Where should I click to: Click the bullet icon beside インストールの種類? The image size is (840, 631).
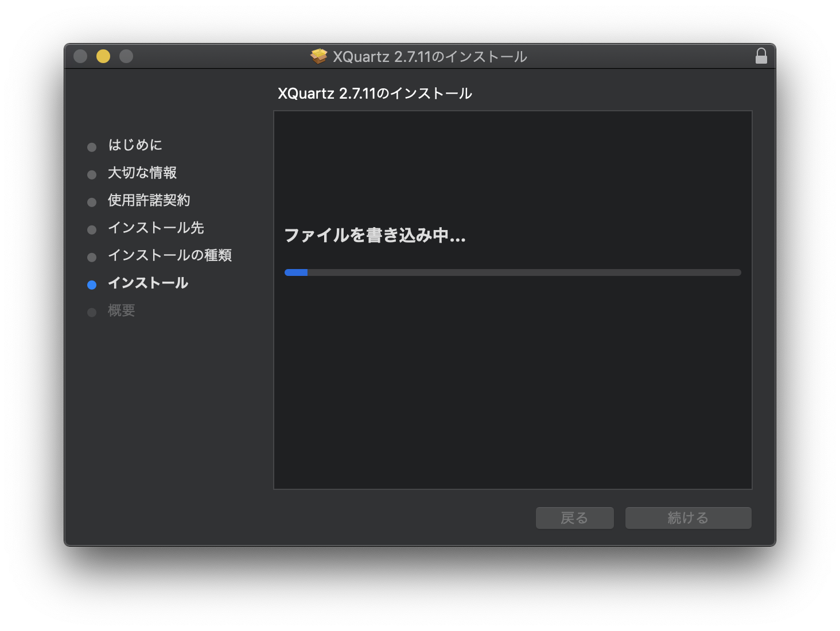pos(92,257)
